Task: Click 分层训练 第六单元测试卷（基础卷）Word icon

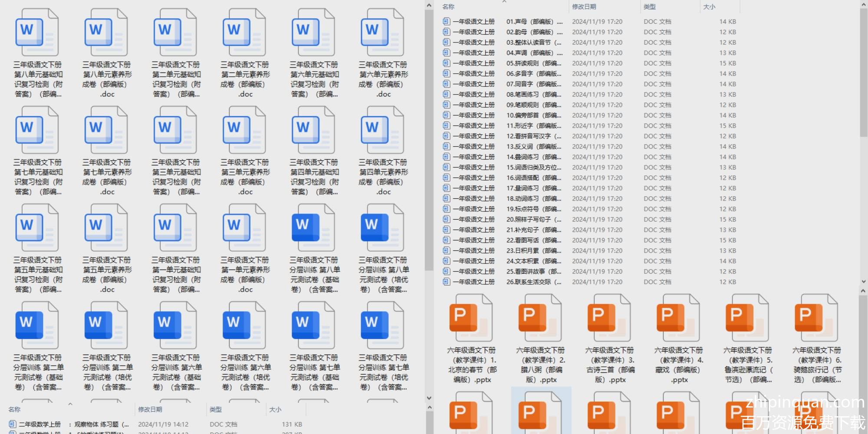Action: click(175, 325)
